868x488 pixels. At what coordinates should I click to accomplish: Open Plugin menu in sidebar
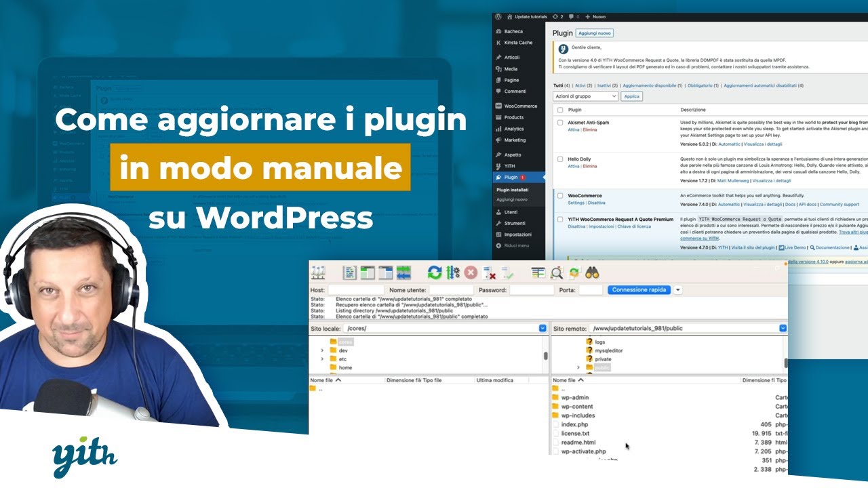coord(519,178)
